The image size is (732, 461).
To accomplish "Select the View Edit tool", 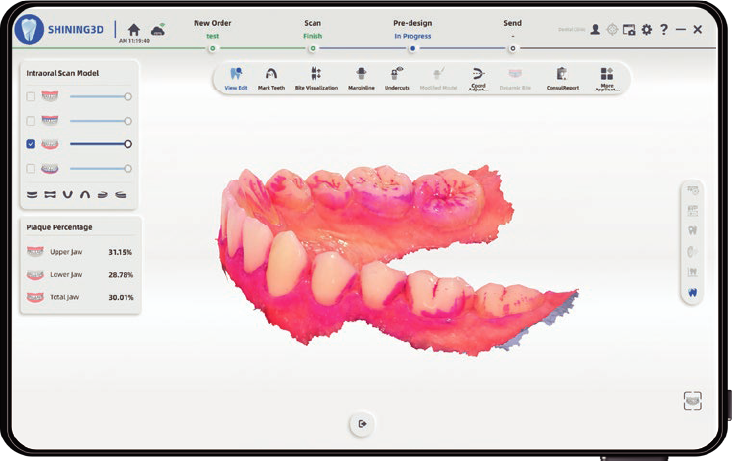I will pos(236,77).
